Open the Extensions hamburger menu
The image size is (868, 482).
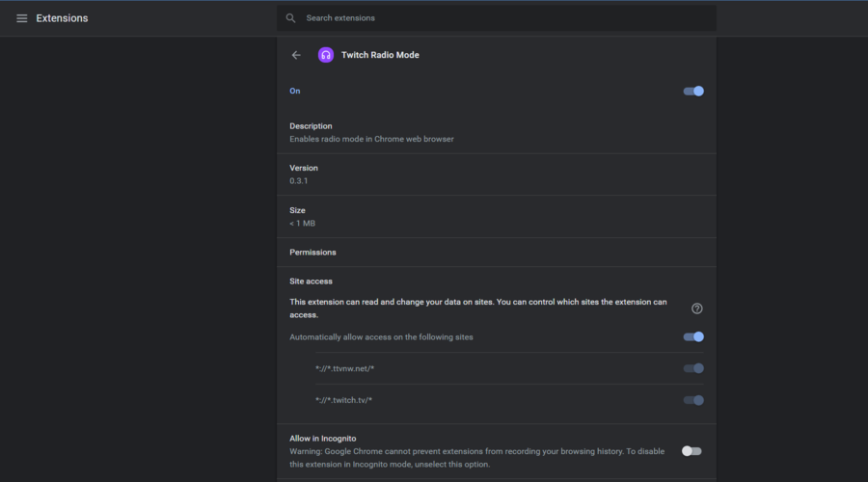coord(21,18)
